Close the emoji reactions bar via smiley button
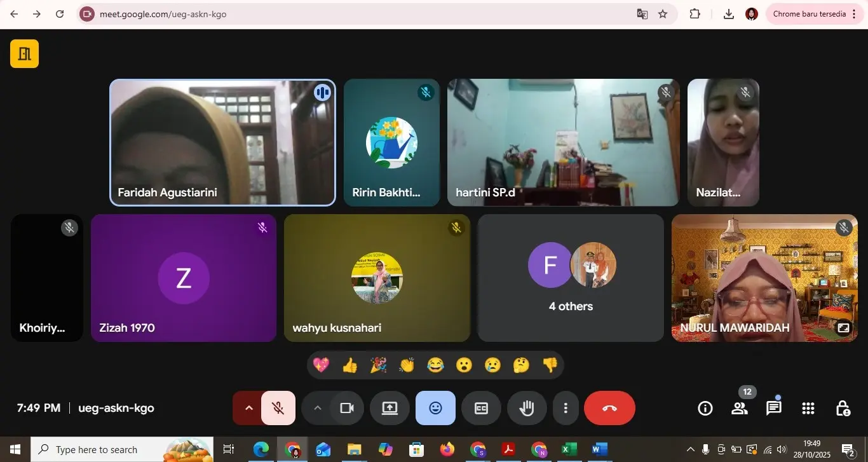The height and width of the screenshot is (462, 868). click(435, 408)
